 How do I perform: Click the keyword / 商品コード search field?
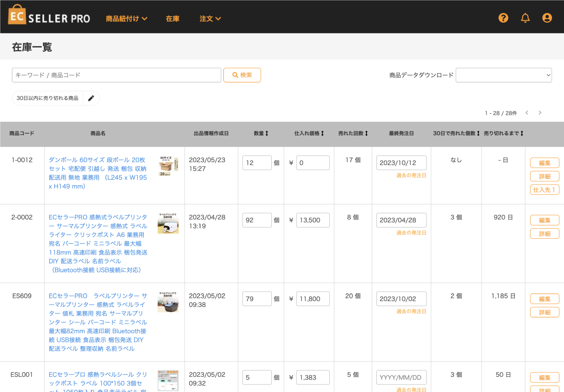[116, 75]
